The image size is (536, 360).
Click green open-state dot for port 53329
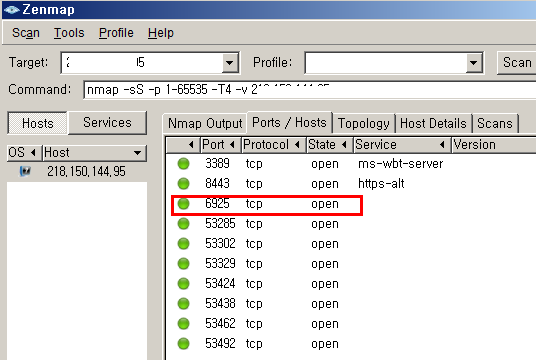[x=184, y=264]
